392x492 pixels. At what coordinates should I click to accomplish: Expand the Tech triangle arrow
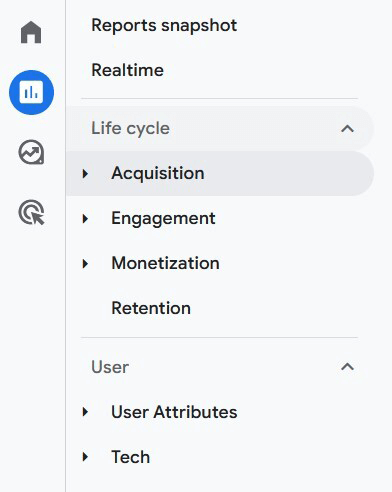(x=85, y=457)
